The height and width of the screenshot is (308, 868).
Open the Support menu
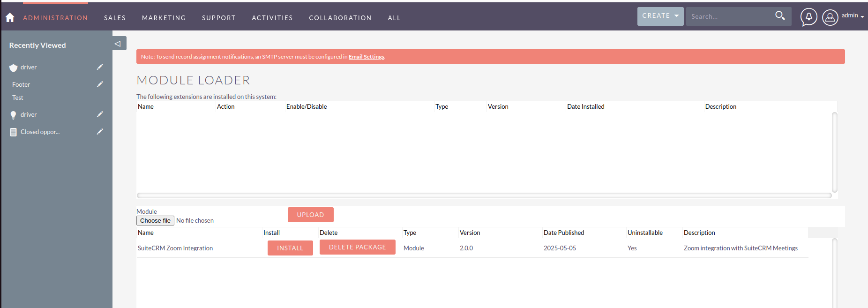point(219,18)
